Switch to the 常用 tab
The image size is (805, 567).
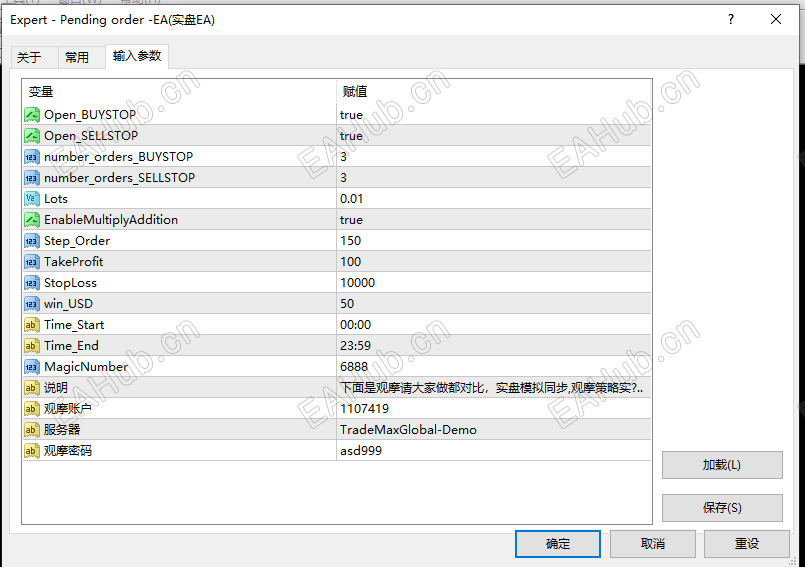[x=81, y=57]
